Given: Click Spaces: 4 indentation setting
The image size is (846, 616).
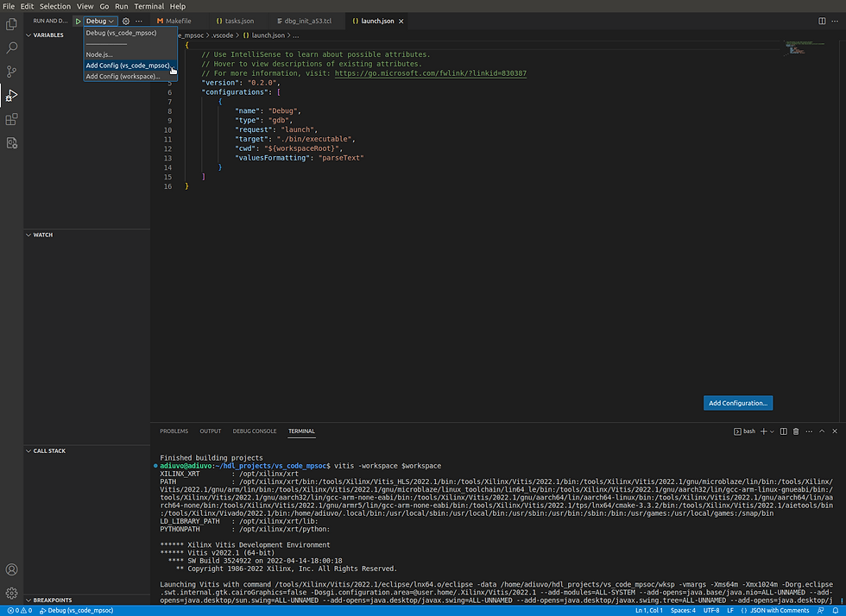Looking at the screenshot, I should click(x=683, y=611).
